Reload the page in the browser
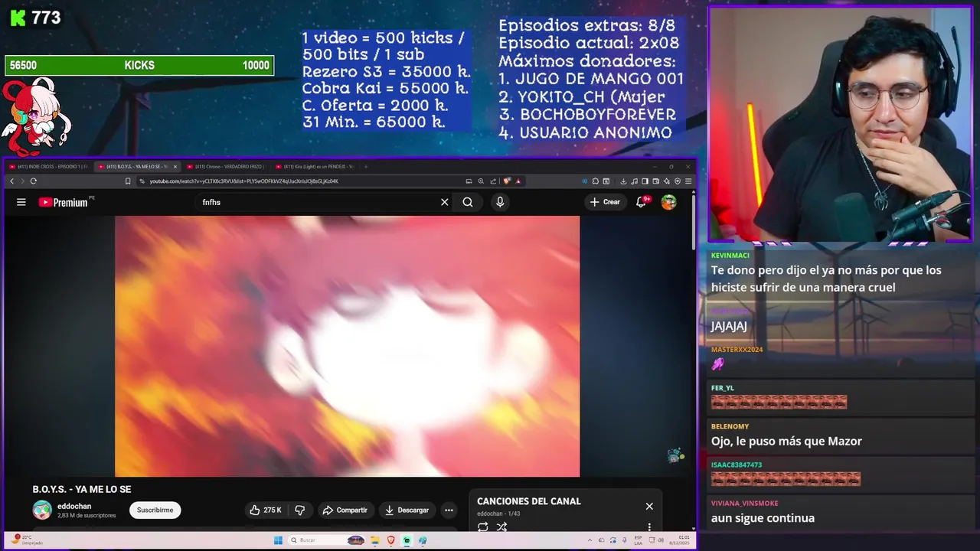This screenshot has width=980, height=551. coord(33,181)
